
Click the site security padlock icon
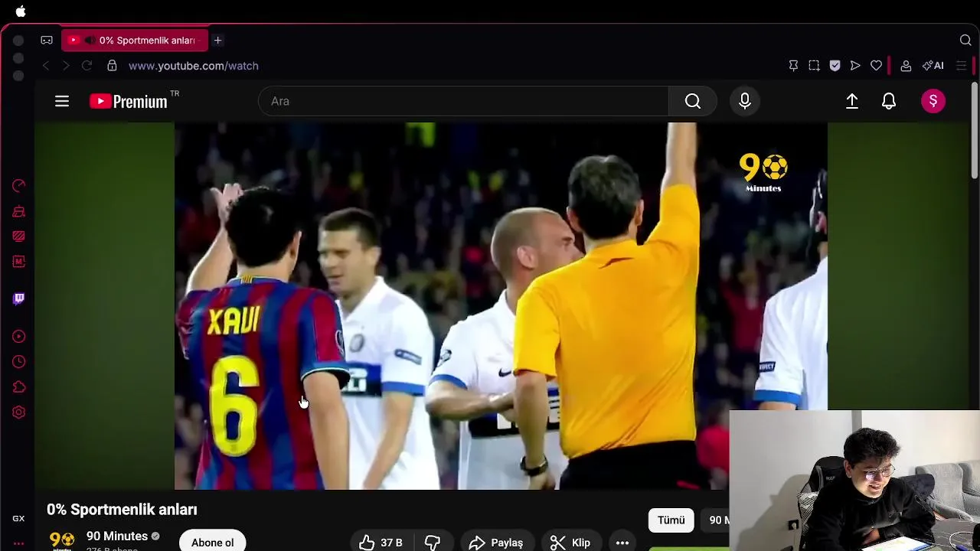pyautogui.click(x=112, y=66)
